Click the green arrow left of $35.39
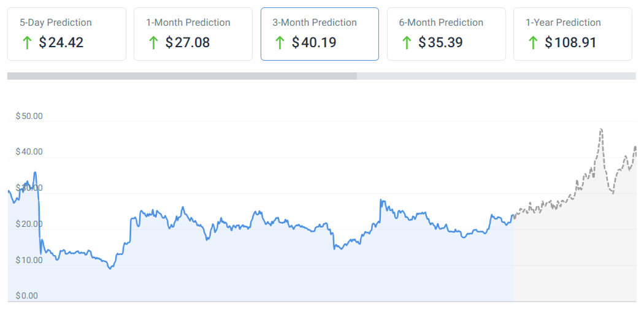 click(x=407, y=43)
